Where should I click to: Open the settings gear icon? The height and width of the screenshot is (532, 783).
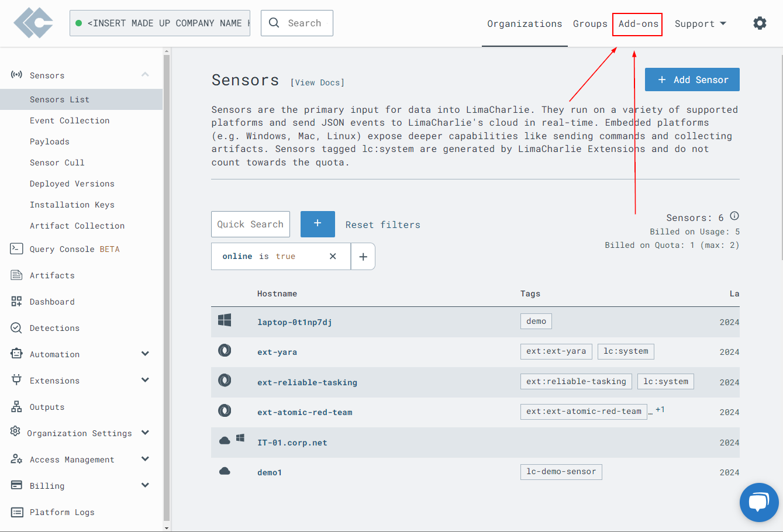coord(760,23)
